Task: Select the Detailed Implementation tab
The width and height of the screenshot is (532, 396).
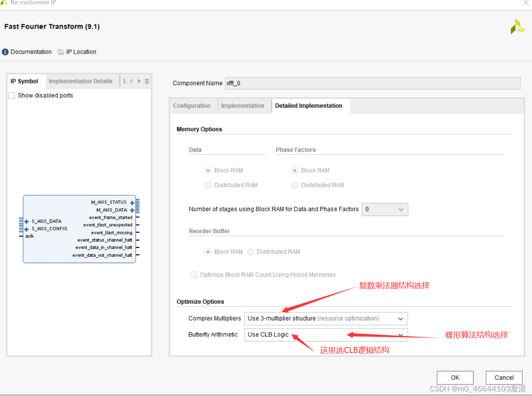Action: click(x=309, y=106)
